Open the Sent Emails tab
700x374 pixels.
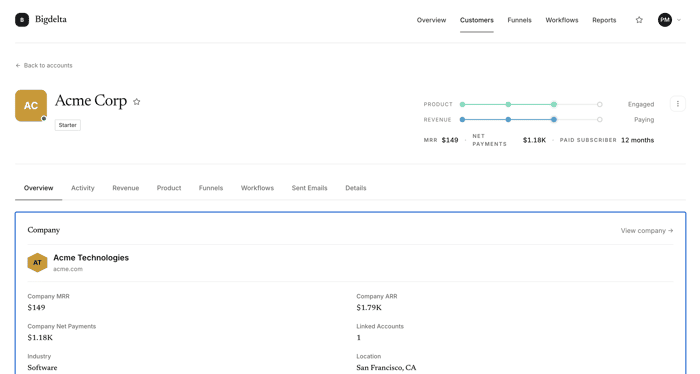(309, 188)
